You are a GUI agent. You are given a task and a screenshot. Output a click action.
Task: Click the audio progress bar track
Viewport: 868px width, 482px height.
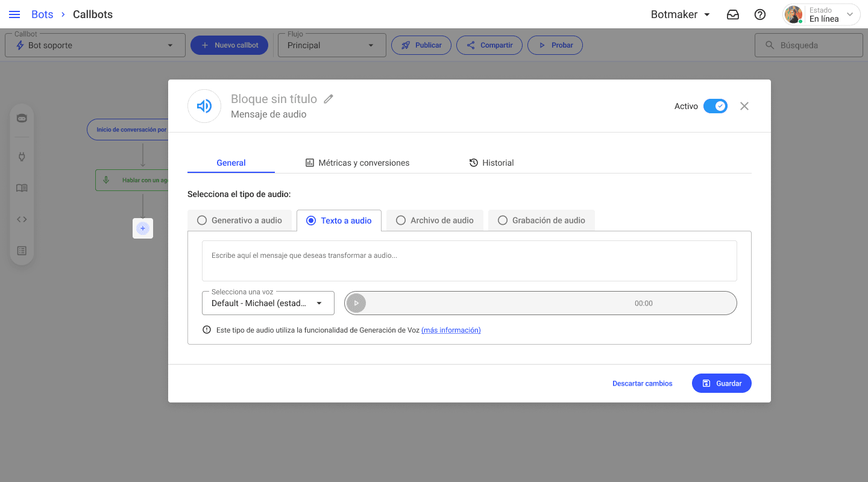pyautogui.click(x=541, y=303)
